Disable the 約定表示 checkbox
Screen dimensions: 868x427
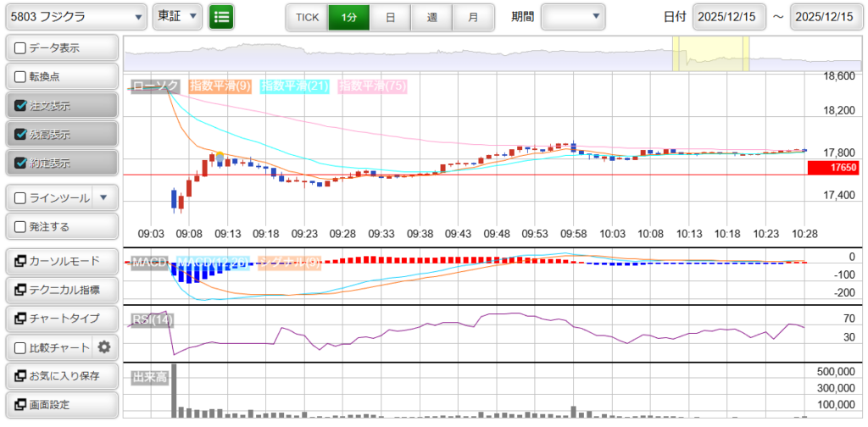[x=21, y=163]
